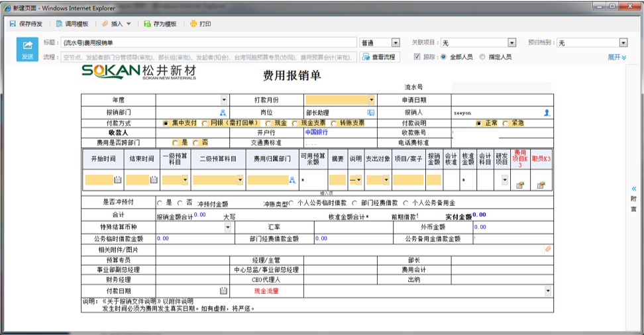Screen dimensions: 644x335
Task: Select 否 for 是否冲预付
Action: pos(180,203)
